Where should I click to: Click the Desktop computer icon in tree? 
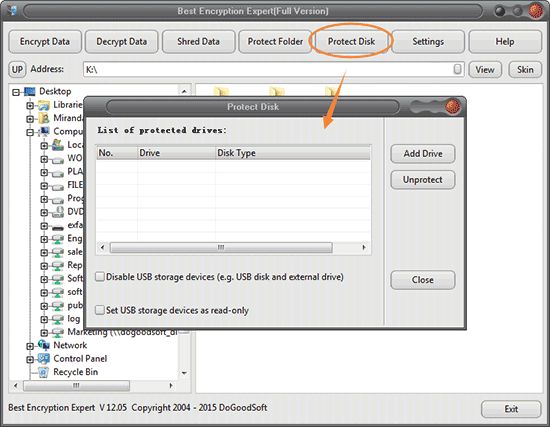(30, 92)
